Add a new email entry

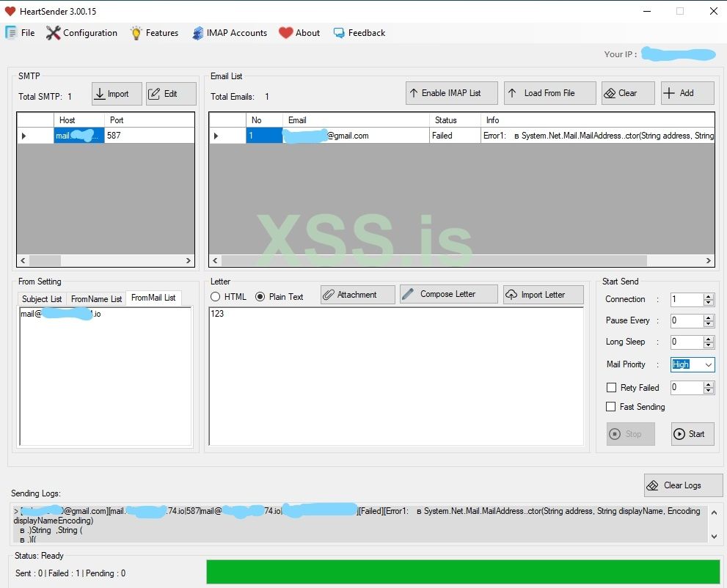(687, 93)
